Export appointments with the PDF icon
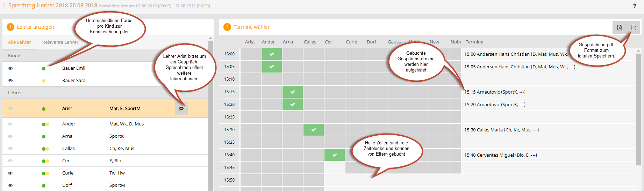Viewport: 644px width, 191px height. click(620, 27)
